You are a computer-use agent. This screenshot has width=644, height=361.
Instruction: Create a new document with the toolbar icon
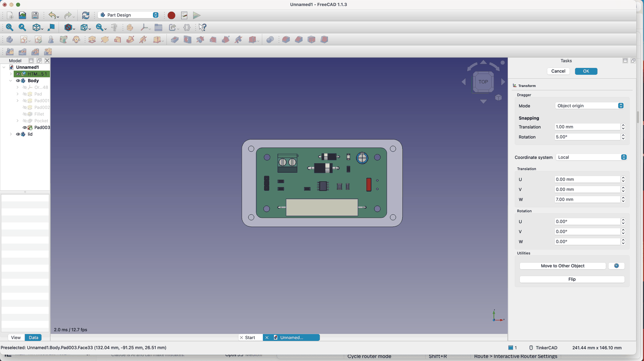point(10,15)
